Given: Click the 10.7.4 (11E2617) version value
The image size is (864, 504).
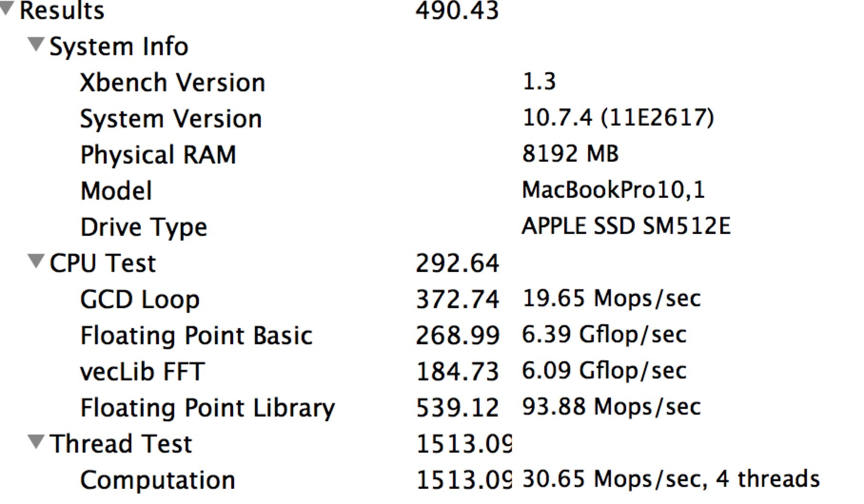Looking at the screenshot, I should point(618,118).
